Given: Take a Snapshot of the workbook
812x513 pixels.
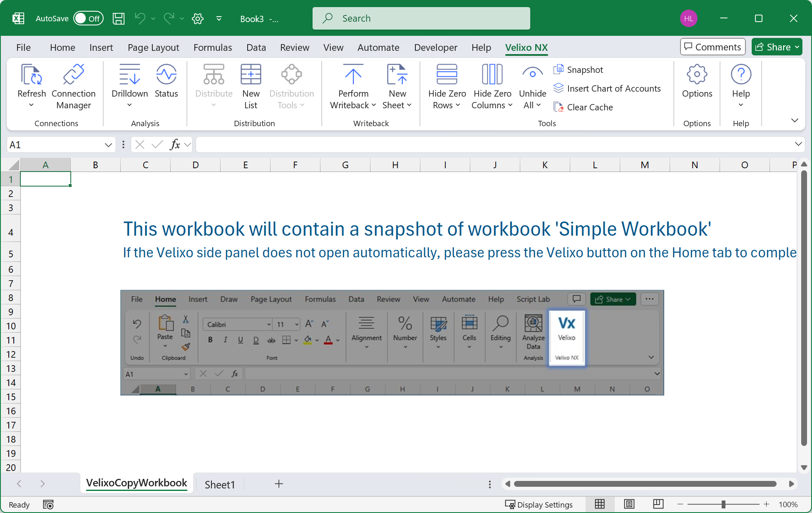Looking at the screenshot, I should tap(579, 70).
